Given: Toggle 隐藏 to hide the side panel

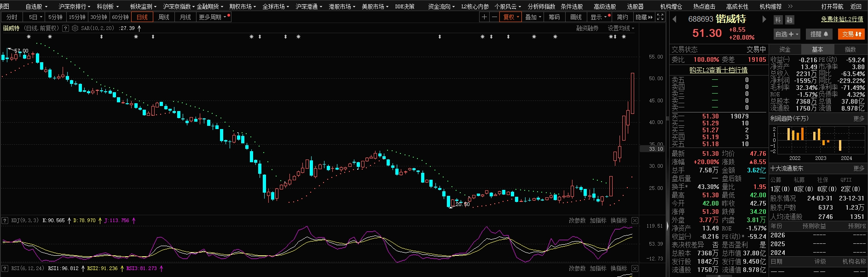Looking at the screenshot, I should 644,17.
